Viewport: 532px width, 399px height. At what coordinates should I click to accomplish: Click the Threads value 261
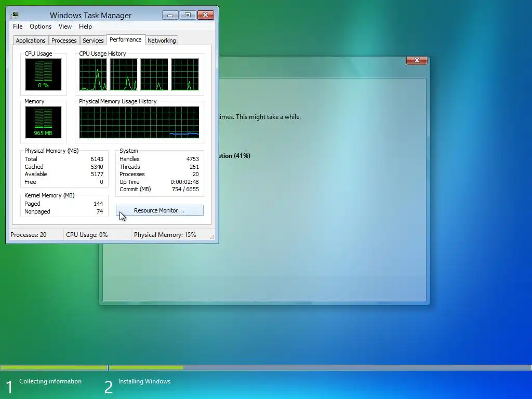pyautogui.click(x=194, y=167)
